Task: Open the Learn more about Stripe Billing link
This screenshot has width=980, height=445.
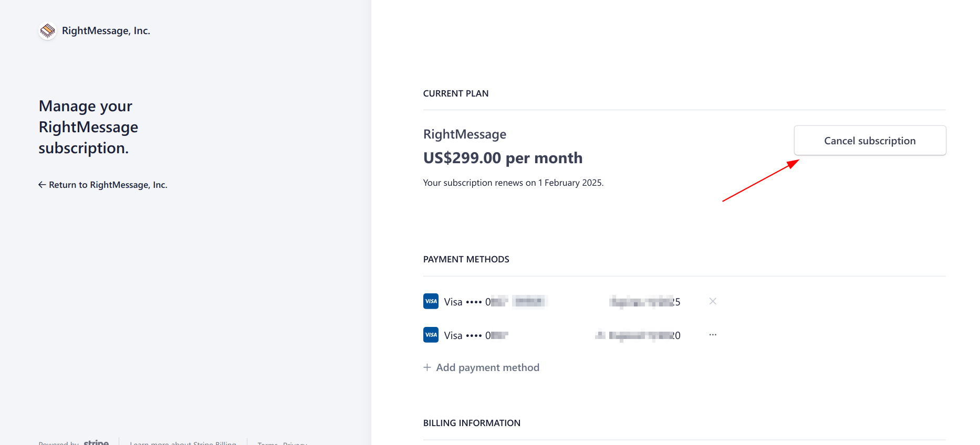Action: click(x=183, y=443)
